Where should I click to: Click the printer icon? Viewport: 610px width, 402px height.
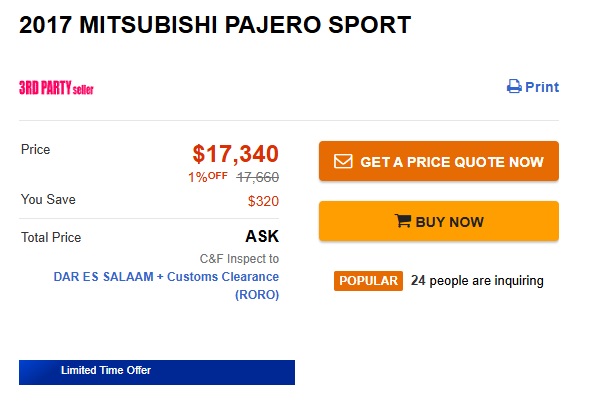pos(514,87)
